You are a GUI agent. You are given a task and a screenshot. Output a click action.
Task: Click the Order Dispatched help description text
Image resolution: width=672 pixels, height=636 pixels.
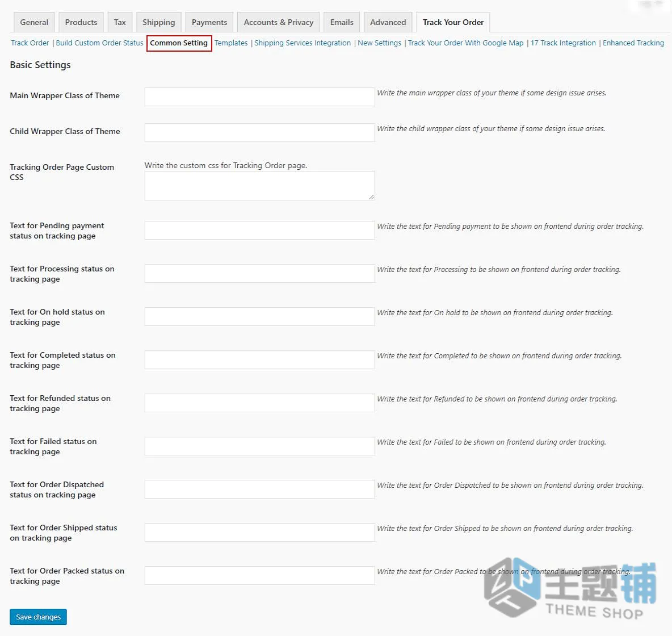[x=510, y=485]
